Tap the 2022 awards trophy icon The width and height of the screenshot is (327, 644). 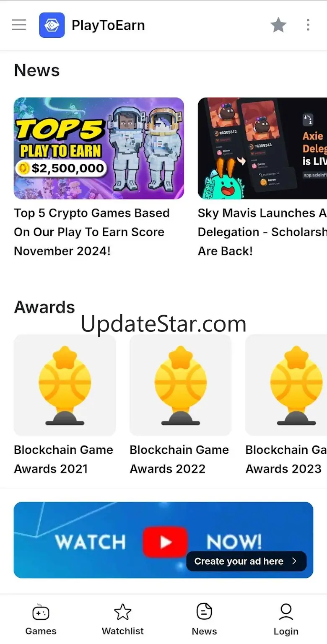[181, 385]
